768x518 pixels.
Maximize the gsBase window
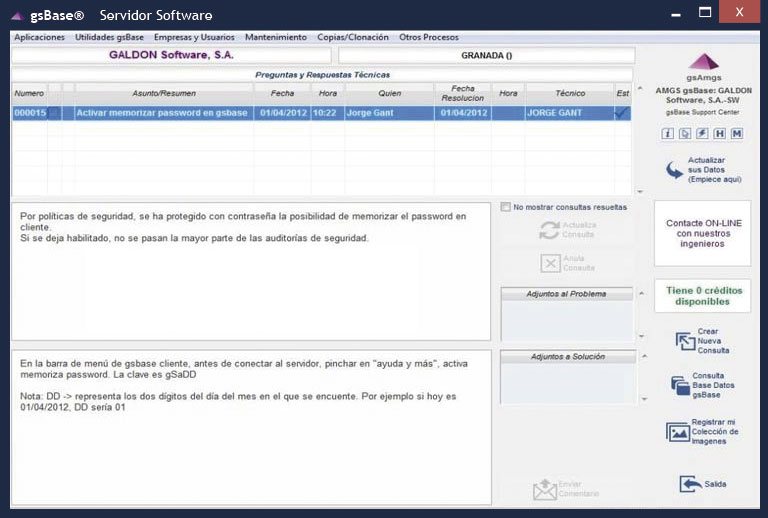tap(705, 13)
